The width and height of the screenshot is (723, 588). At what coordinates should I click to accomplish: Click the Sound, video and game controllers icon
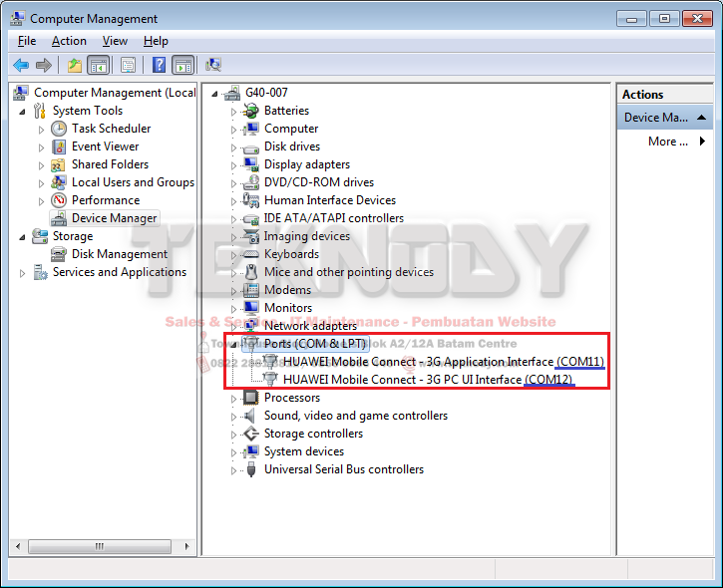250,416
